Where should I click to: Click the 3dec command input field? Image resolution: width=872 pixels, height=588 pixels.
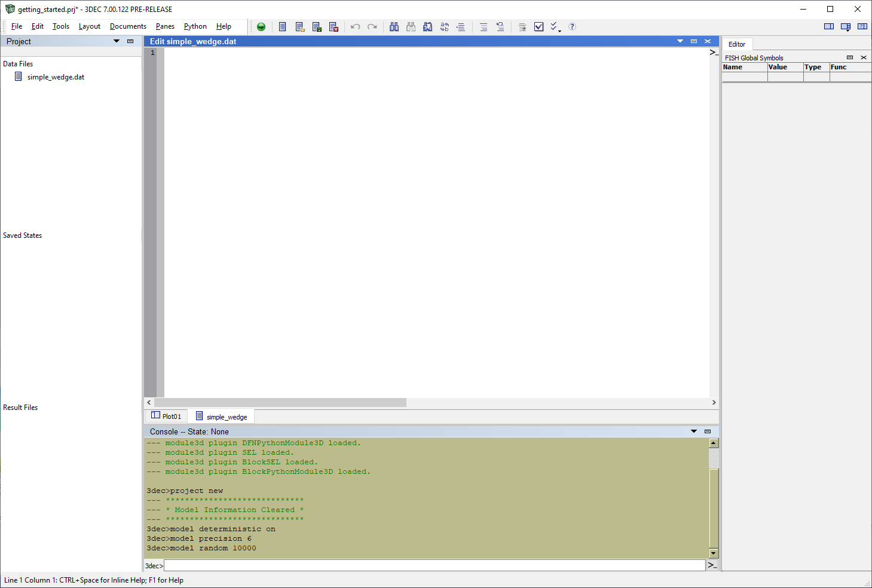pyautogui.click(x=434, y=565)
